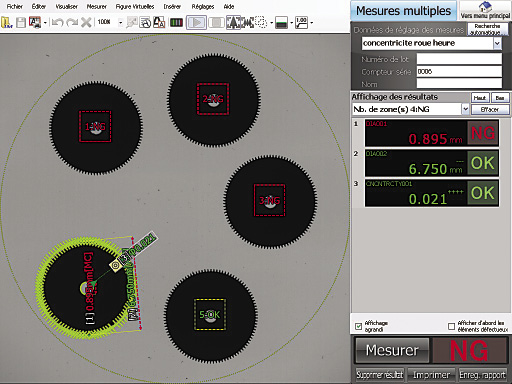
Task: Enable Afficher d'abord les éléments défectueux checkbox
Action: coord(451,326)
